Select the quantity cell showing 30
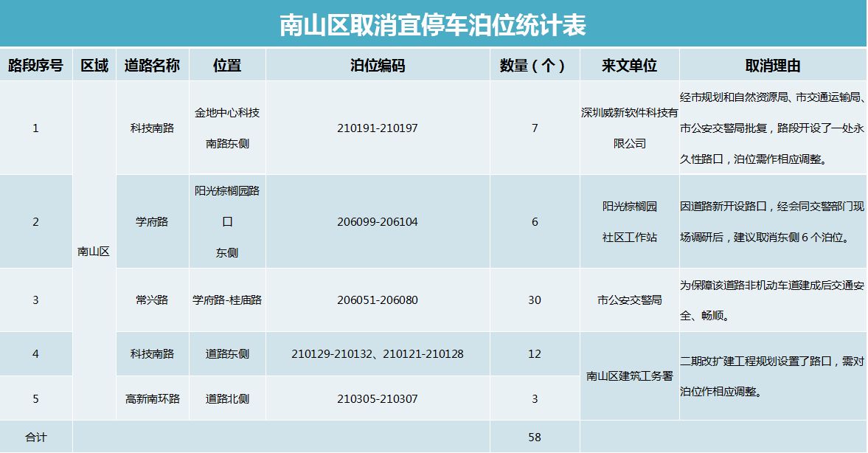 pos(535,300)
